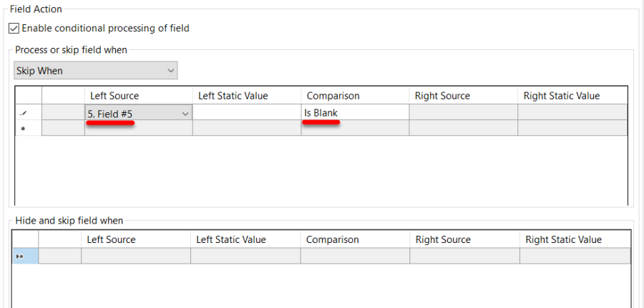Click Right Source cell in Hide grid row
The height and width of the screenshot is (308, 644).
point(464,256)
